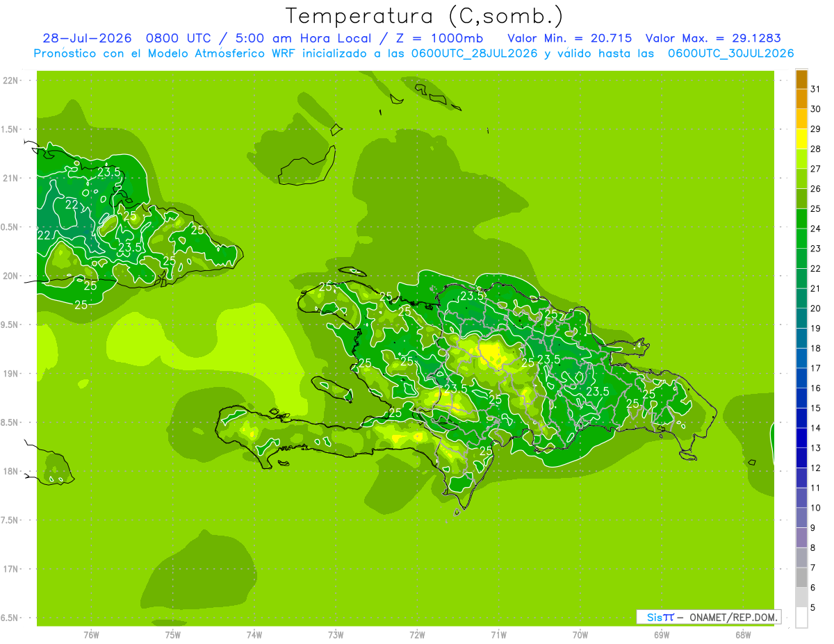Click the "72W" longitude axis label

pos(418,634)
